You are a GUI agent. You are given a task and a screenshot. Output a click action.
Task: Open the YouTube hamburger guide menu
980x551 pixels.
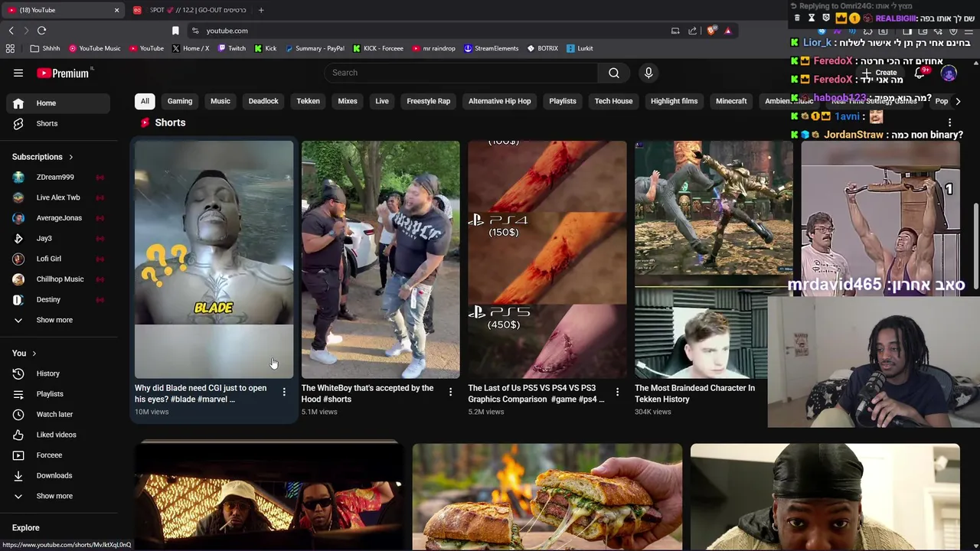(18, 73)
